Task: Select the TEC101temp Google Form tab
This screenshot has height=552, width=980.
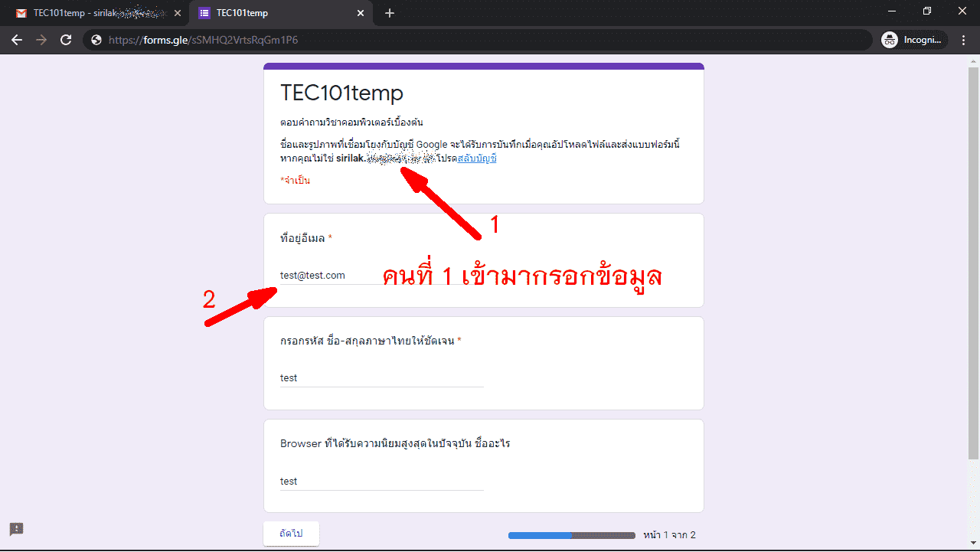Action: 276,13
